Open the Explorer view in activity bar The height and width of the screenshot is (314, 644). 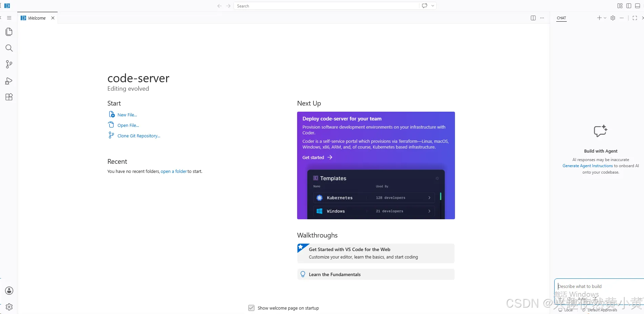(9, 32)
